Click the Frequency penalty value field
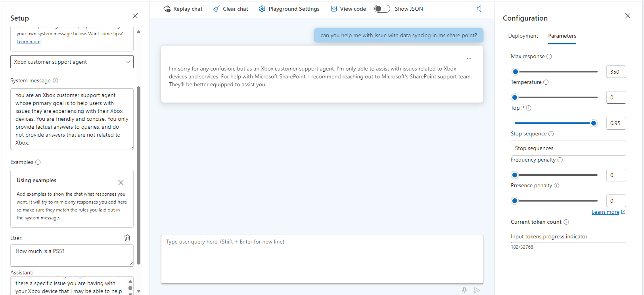Screen dimensions: 644x295 click(616, 175)
